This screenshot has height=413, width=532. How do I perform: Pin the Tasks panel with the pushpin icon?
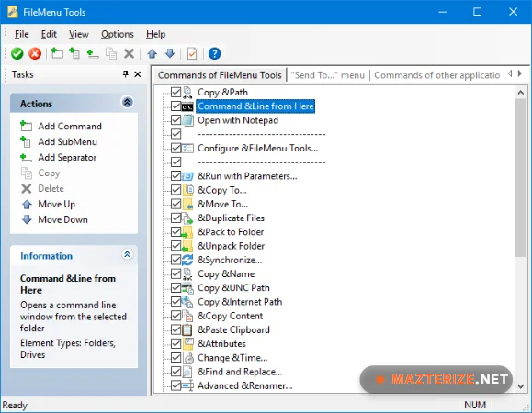[x=126, y=73]
